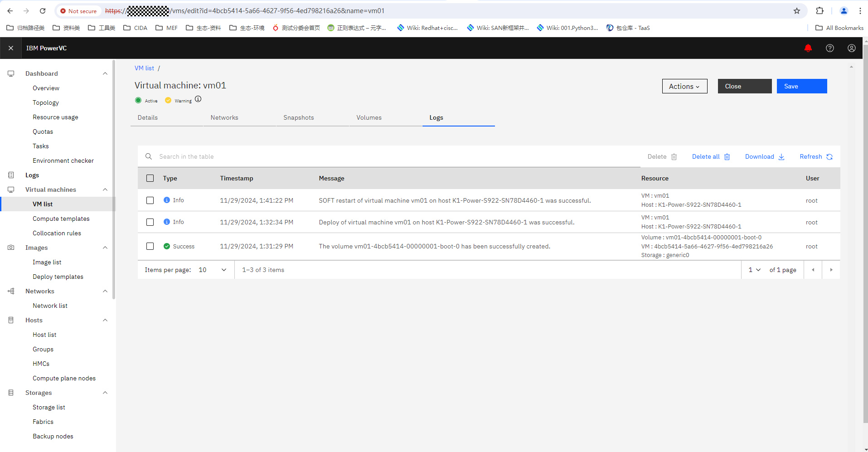The height and width of the screenshot is (452, 868).
Task: Open Host list in the sidebar
Action: click(44, 335)
